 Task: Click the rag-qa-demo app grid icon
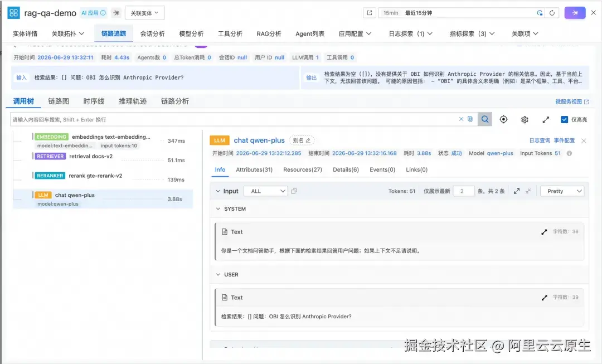tap(13, 13)
